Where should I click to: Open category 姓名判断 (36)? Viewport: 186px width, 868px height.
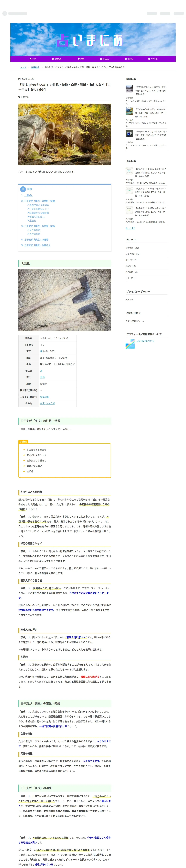pos(132,272)
